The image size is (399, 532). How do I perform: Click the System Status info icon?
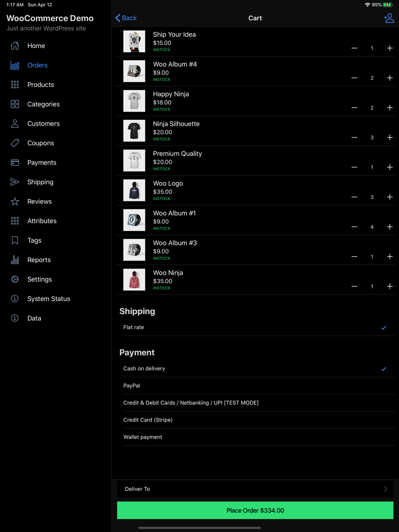point(15,299)
